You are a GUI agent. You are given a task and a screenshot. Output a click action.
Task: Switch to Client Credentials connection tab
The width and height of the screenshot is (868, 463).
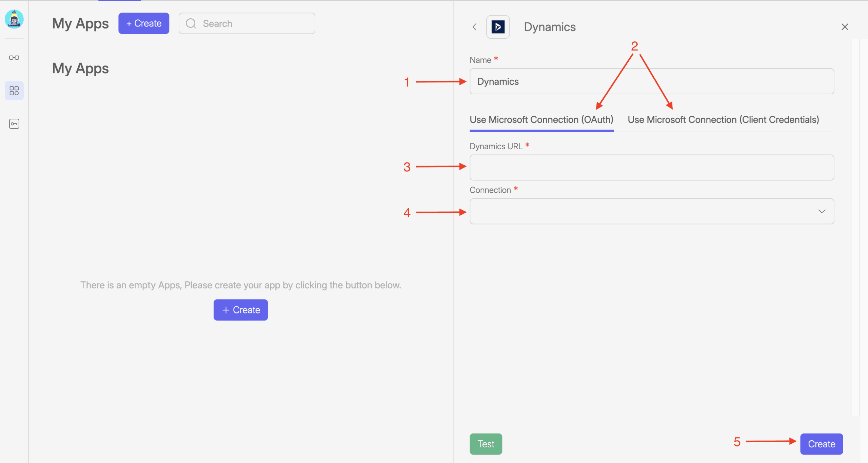(723, 120)
